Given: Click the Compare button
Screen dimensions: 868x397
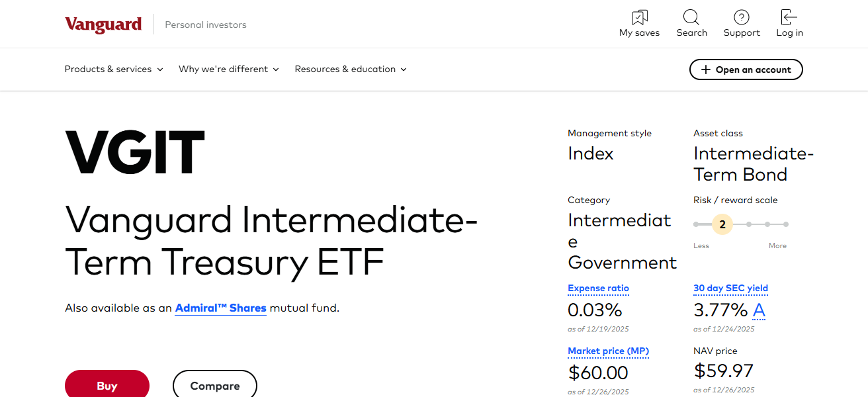Looking at the screenshot, I should pyautogui.click(x=214, y=385).
